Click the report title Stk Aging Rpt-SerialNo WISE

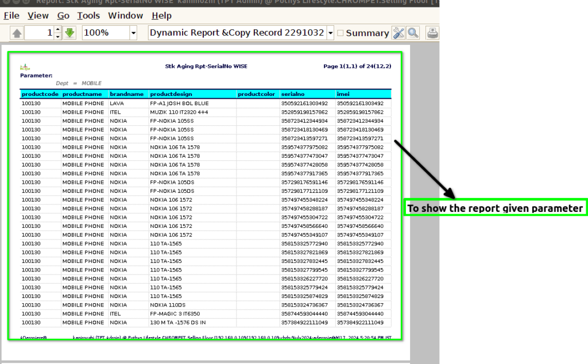click(x=206, y=67)
